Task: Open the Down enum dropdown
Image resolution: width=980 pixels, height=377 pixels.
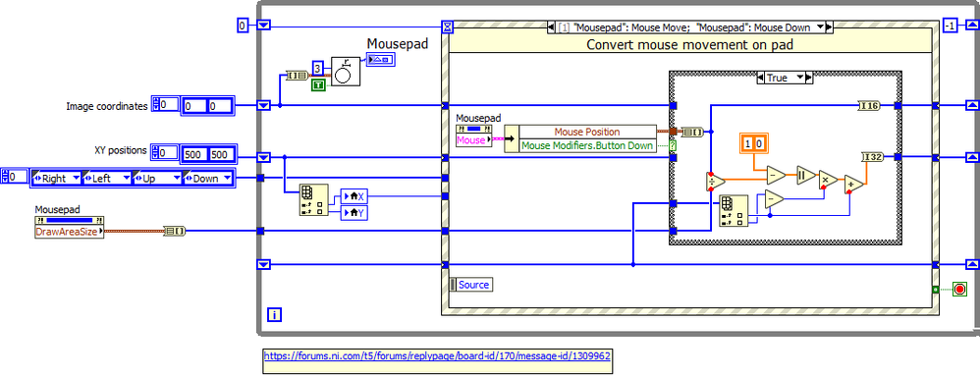Action: tap(207, 178)
